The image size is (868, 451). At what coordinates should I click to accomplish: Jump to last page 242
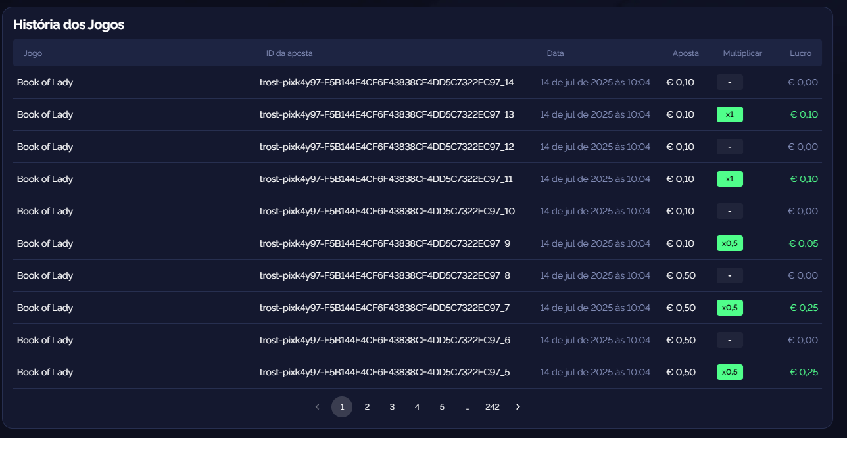[493, 407]
